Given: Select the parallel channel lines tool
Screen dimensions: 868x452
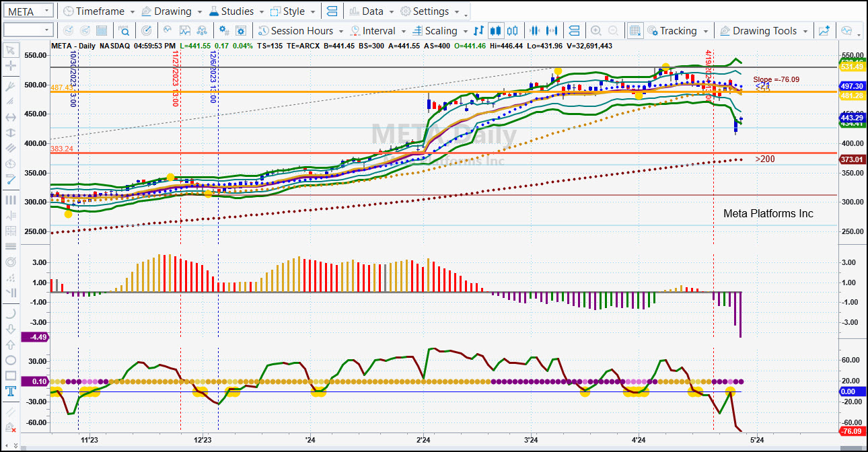Looking at the screenshot, I should [x=10, y=148].
